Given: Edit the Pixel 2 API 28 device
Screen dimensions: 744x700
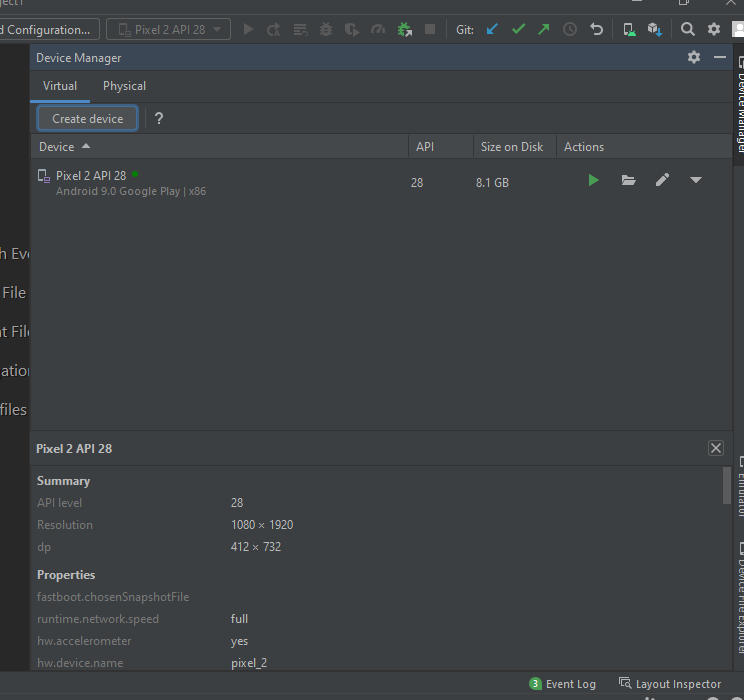Looking at the screenshot, I should [x=662, y=180].
